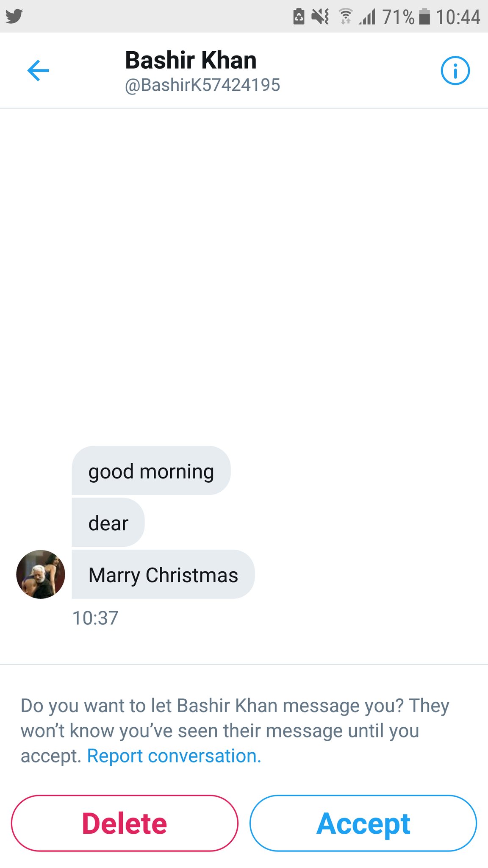Tap the 10:44 status bar clock
Screen dimensions: 488x868
tap(457, 17)
